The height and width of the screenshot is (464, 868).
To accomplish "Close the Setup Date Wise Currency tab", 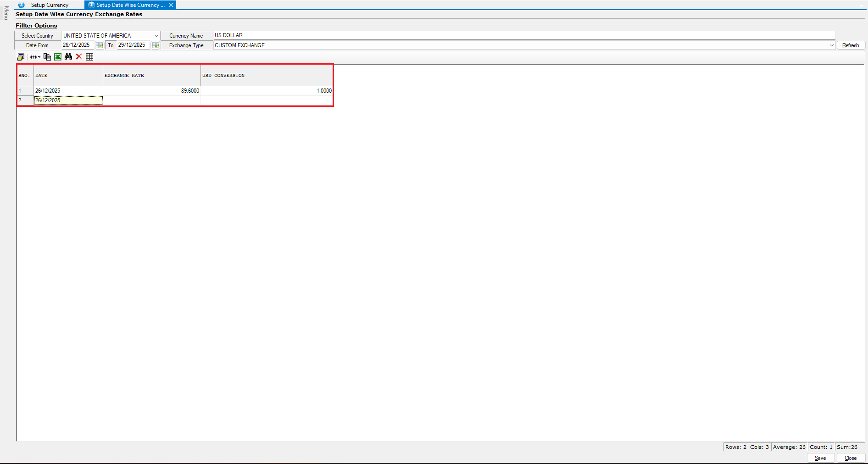I will (171, 5).
